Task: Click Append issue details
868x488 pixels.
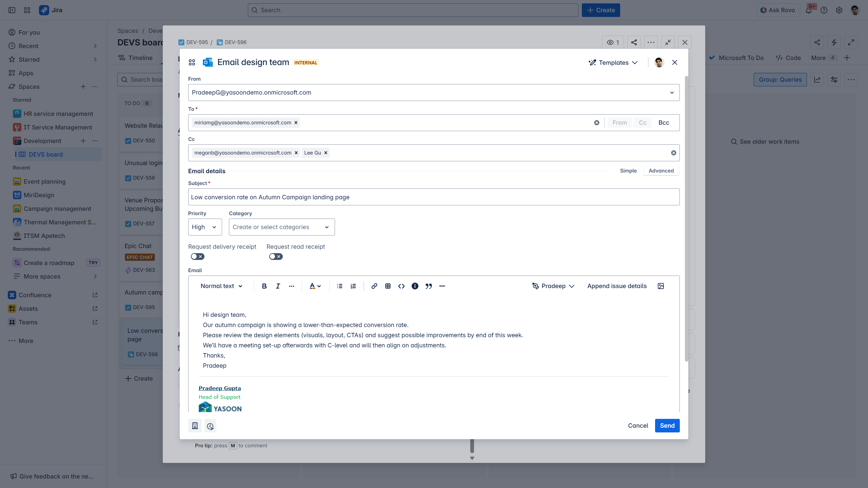Action: 617,286
